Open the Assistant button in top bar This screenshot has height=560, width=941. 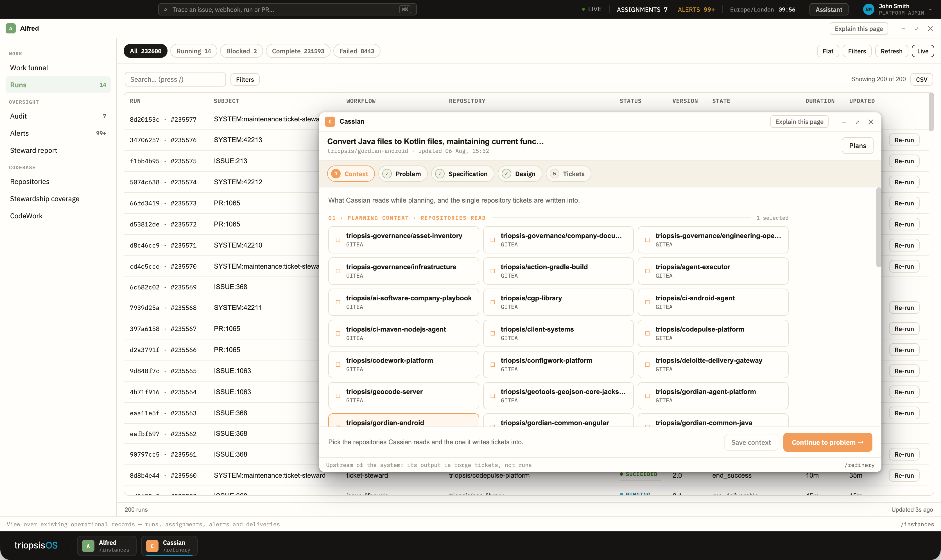tap(829, 10)
